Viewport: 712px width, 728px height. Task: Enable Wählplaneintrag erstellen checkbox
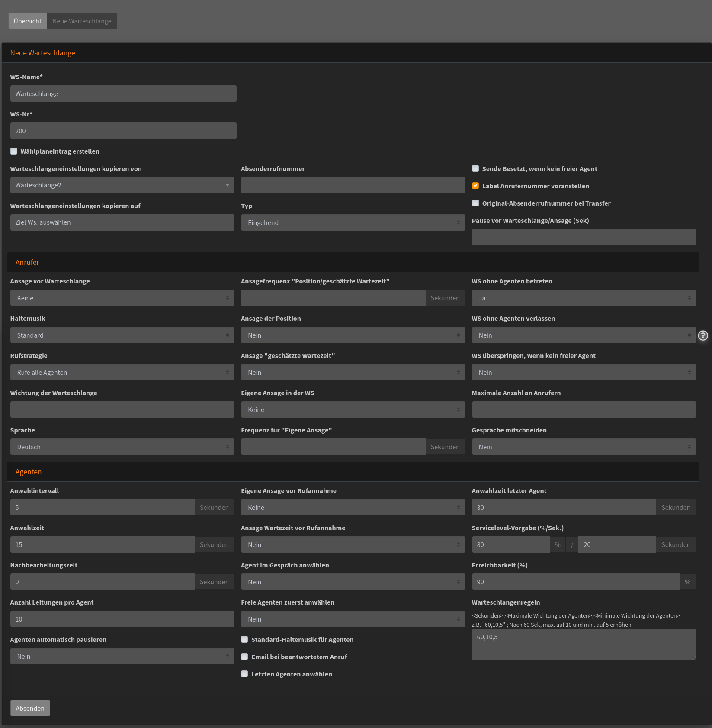14,151
